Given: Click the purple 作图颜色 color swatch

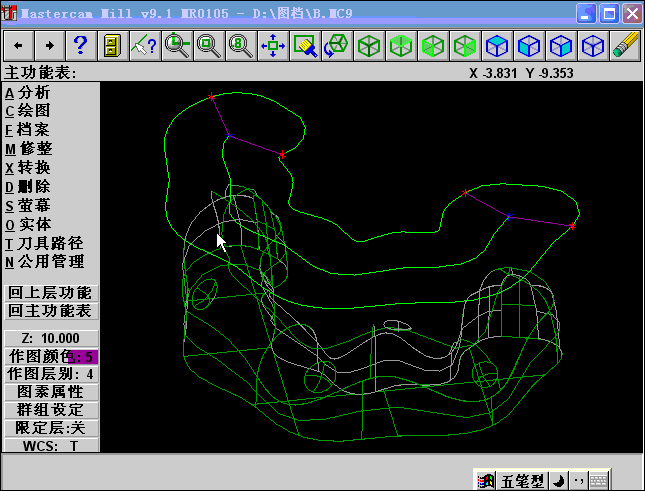Looking at the screenshot, I should 83,357.
